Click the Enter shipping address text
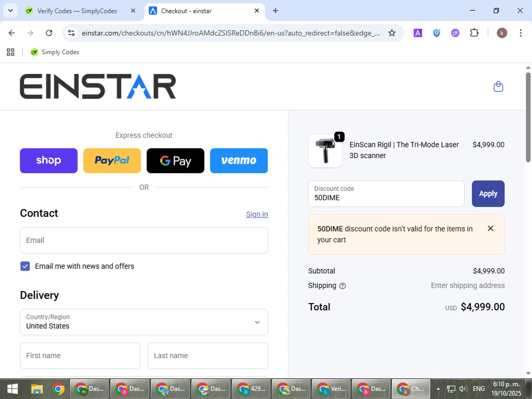The width and height of the screenshot is (532, 399). [468, 286]
